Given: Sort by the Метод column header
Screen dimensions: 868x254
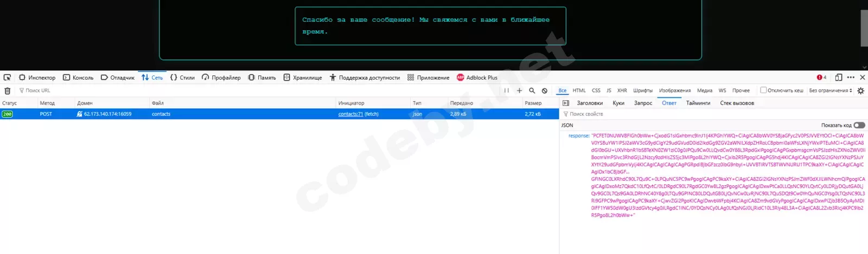Looking at the screenshot, I should pyautogui.click(x=56, y=103).
